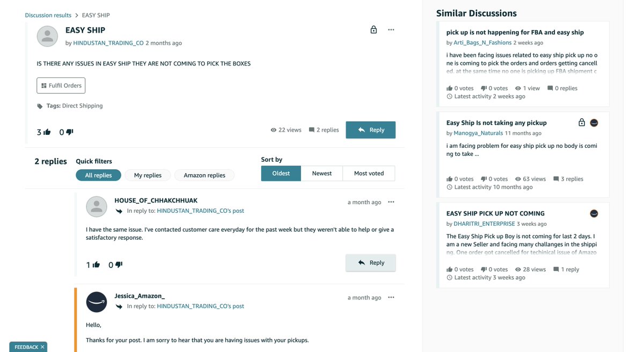This screenshot has width=644, height=352.
Task: Open 'EASY SHIP PICK UP NOT COMING' discussion
Action: point(495,213)
